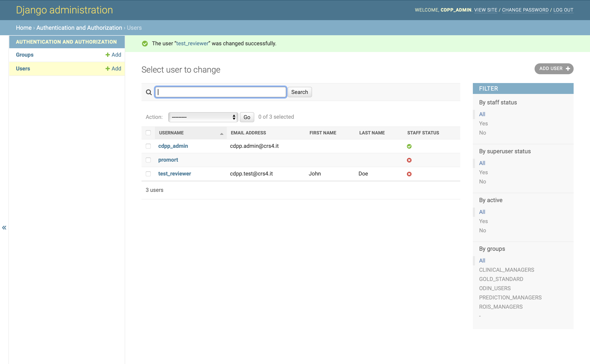
Task: Click the cdpp.test@crs4.it email cell
Action: point(251,174)
